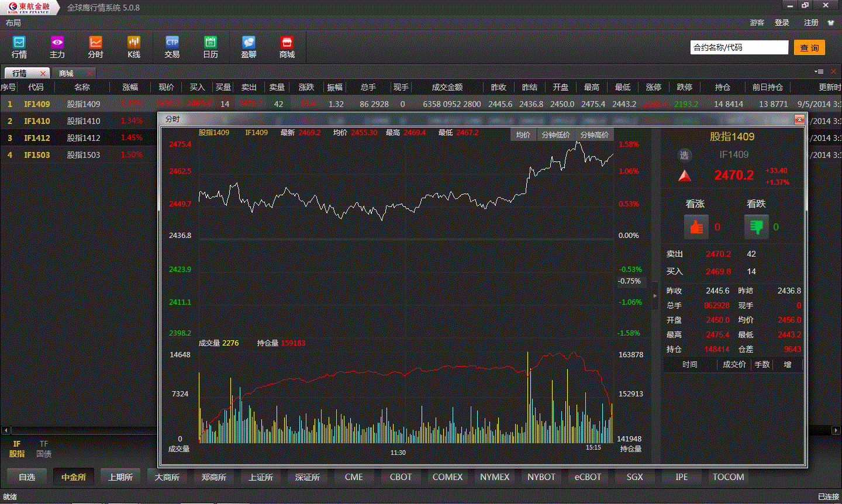842x504 pixels.
Task: Toggle the 分钟低价 line
Action: [x=555, y=134]
